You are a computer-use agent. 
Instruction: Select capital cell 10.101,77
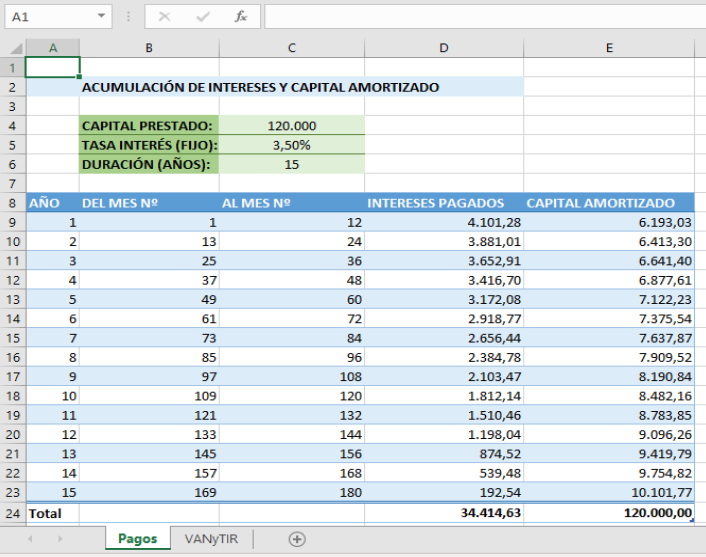pyautogui.click(x=609, y=493)
